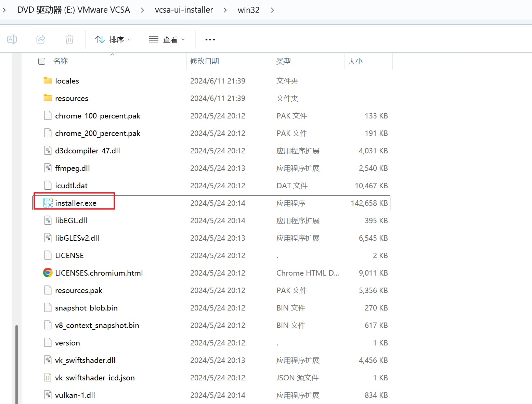The height and width of the screenshot is (404, 532).
Task: Click the file list vertical scrollbar thumb
Action: click(x=16, y=364)
